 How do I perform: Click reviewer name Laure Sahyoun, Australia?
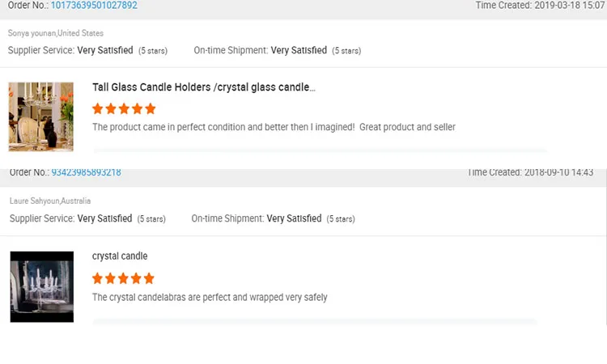click(x=50, y=201)
